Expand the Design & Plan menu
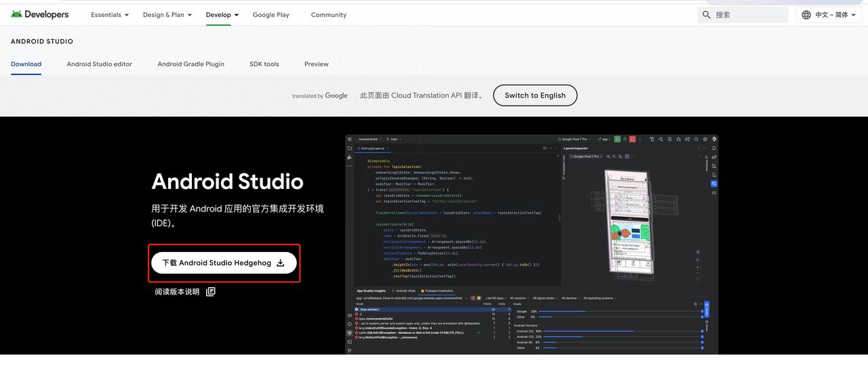This screenshot has height=384, width=868. [167, 15]
